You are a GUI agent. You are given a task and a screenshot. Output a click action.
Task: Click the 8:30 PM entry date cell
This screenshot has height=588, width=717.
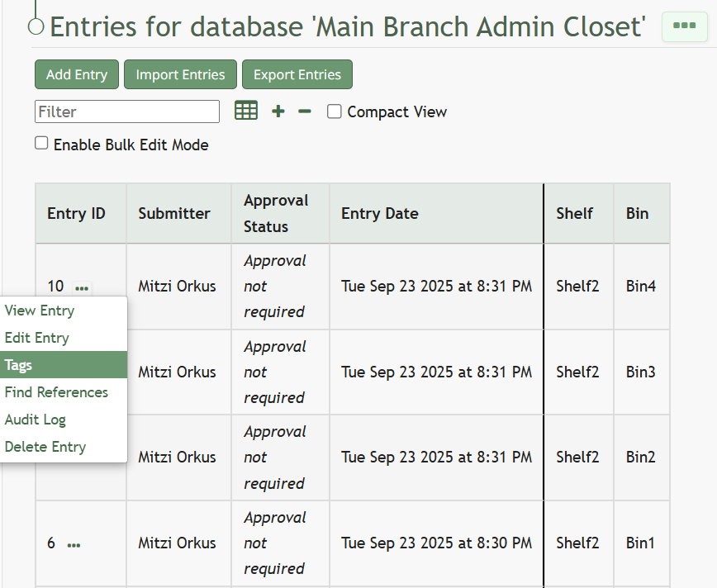pos(437,543)
